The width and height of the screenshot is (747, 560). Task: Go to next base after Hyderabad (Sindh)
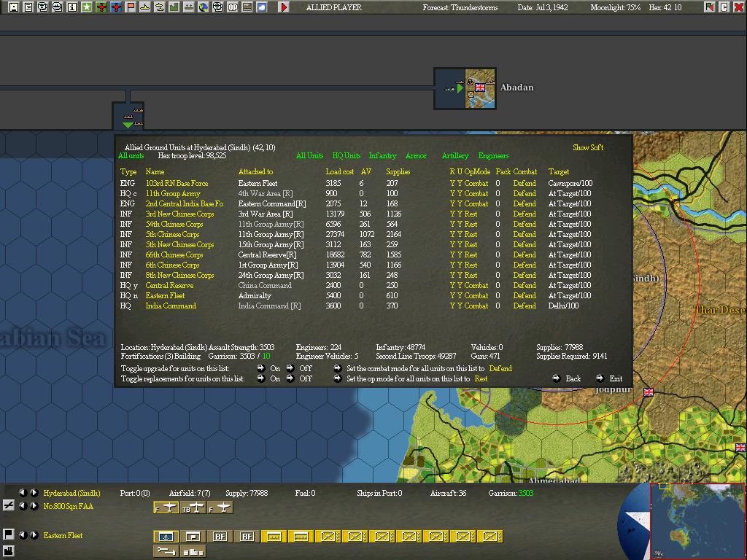34,493
